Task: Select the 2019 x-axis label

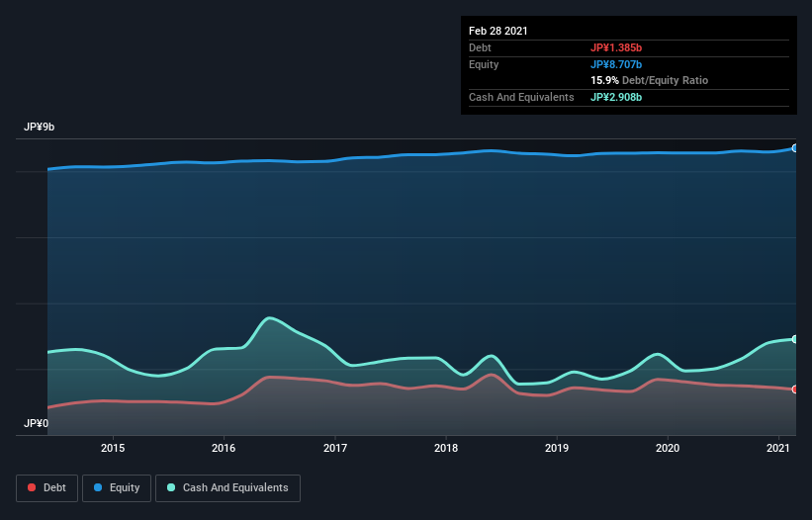Action: 557,448
